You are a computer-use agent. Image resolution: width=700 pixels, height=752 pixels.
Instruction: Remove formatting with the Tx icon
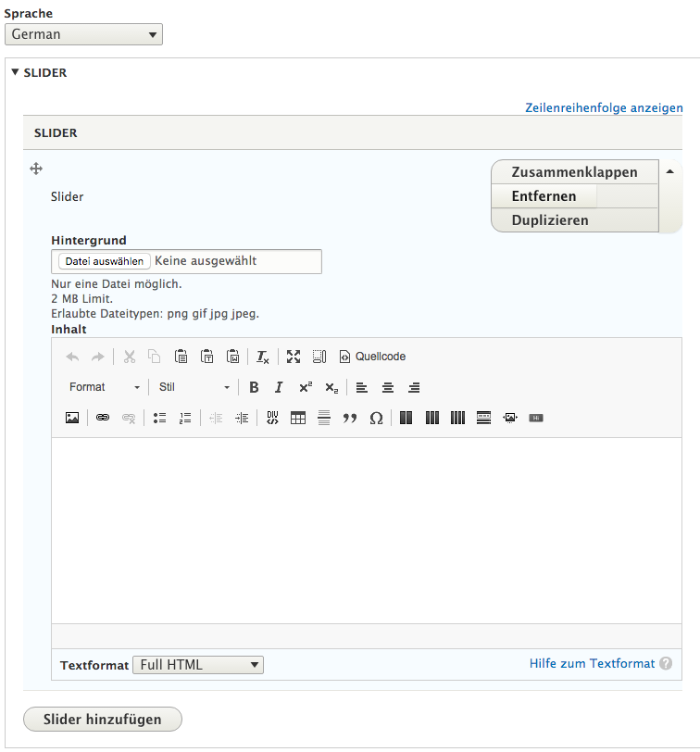263,357
